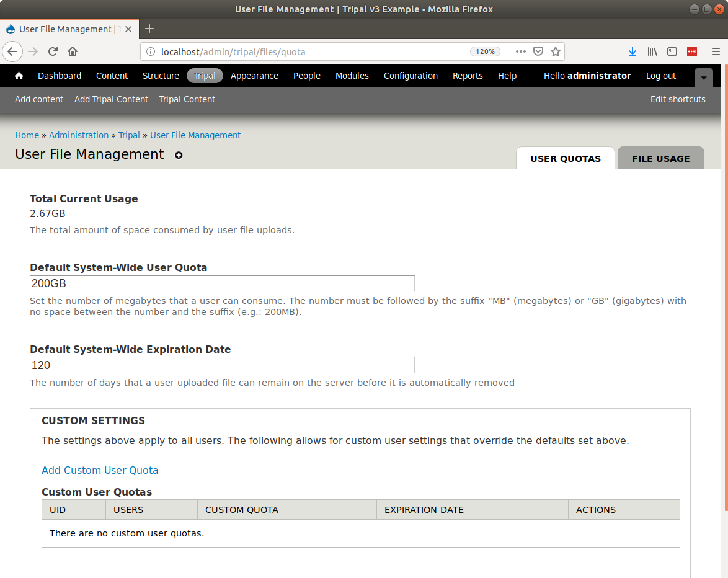
Task: Reload the current page
Action: (x=53, y=51)
